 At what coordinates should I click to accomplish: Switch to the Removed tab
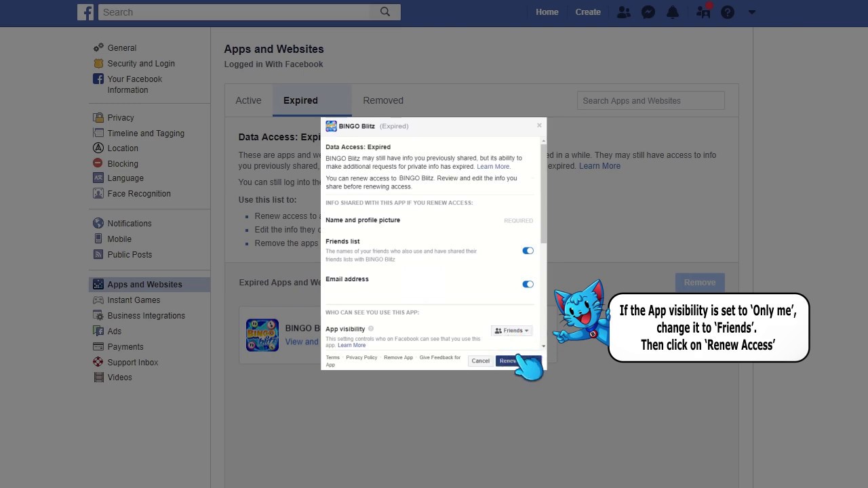point(383,100)
